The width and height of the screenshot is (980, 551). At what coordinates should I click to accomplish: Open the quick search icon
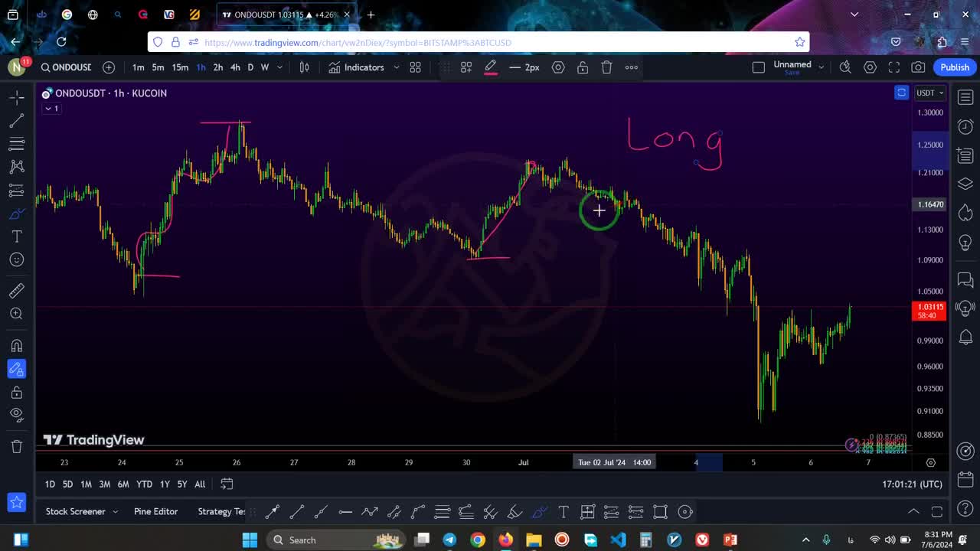845,67
